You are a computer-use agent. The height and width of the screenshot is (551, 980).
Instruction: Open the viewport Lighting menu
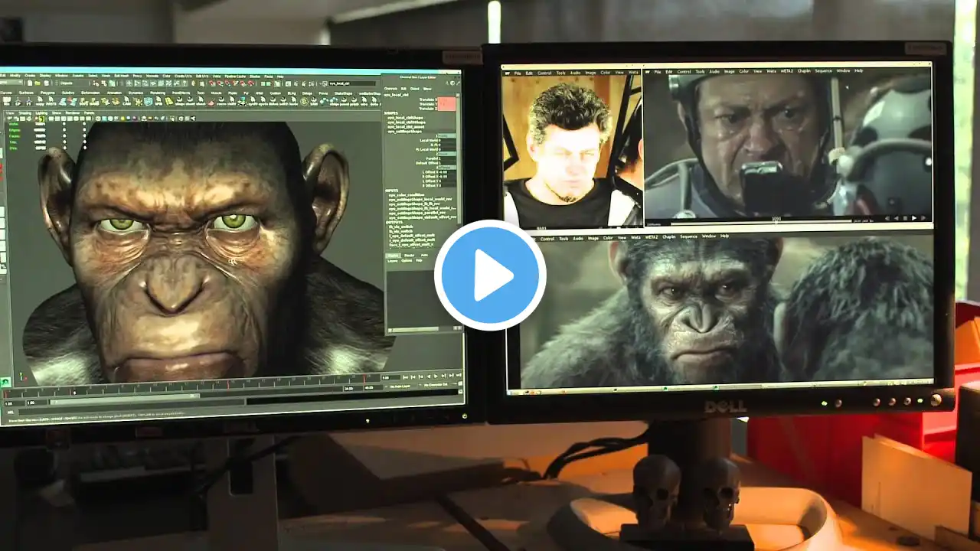[x=42, y=112]
